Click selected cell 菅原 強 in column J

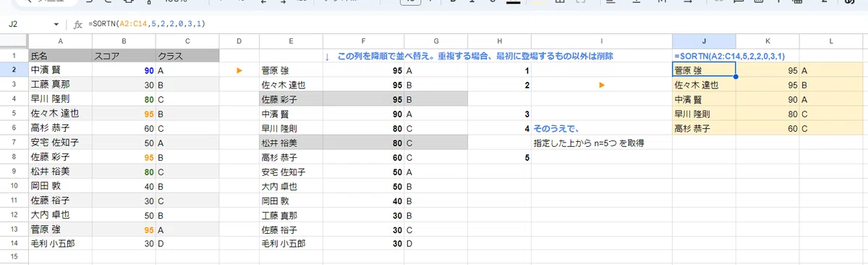(x=704, y=70)
